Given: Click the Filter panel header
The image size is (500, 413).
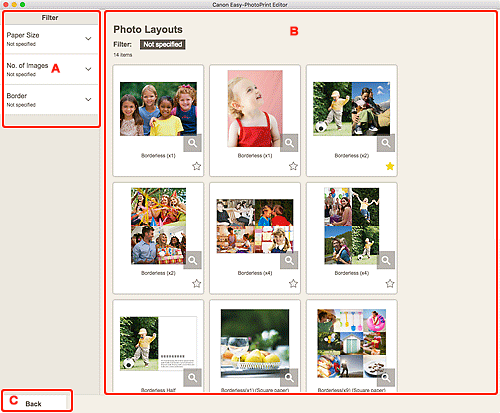Looking at the screenshot, I should 51,18.
